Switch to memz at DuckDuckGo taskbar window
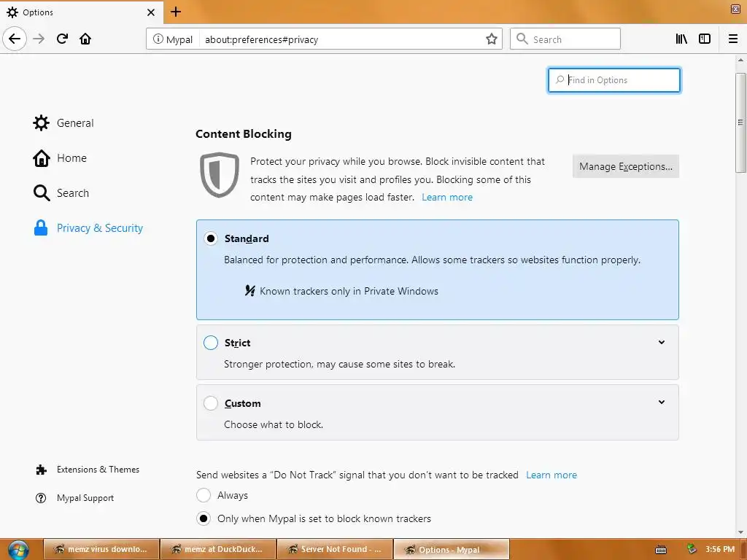 point(217,550)
